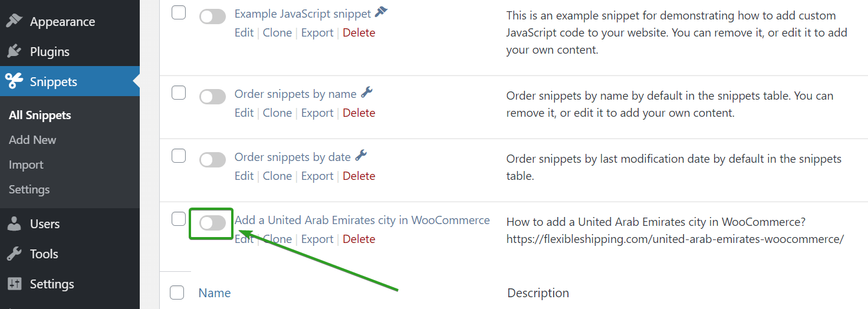Click the Settings sliders icon in sidebar
The width and height of the screenshot is (868, 309).
click(14, 284)
